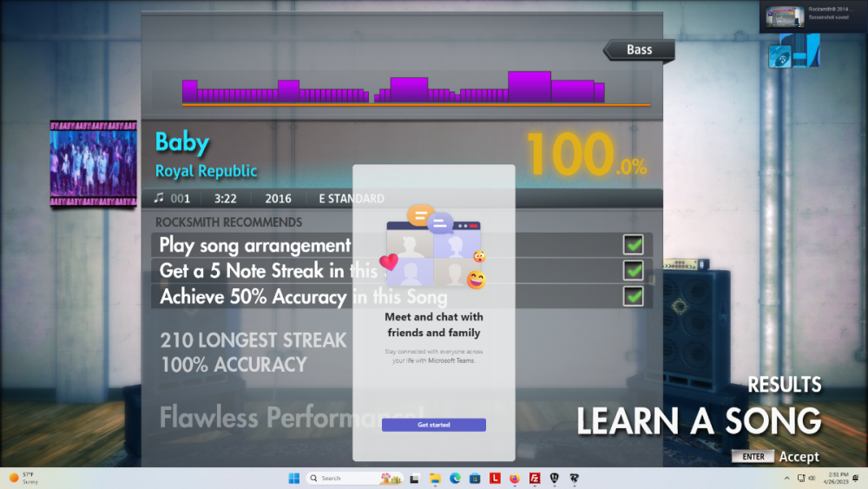Click the Steam overlay controller icon
Screen dimensions: 868x489
(x=793, y=52)
